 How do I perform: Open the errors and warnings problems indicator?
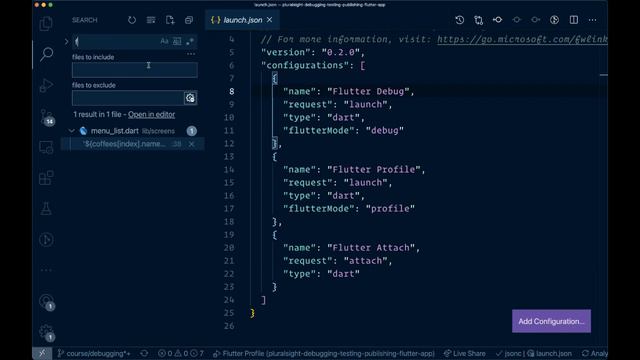click(x=180, y=353)
